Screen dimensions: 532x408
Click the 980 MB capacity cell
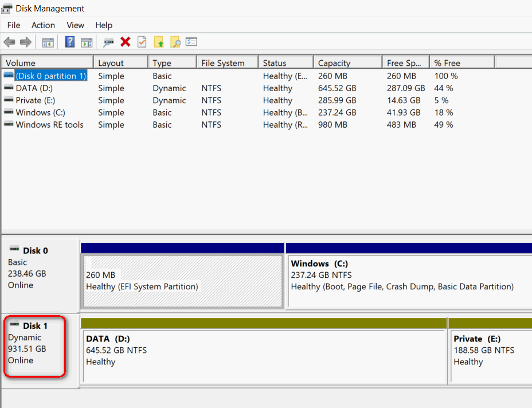[332, 124]
